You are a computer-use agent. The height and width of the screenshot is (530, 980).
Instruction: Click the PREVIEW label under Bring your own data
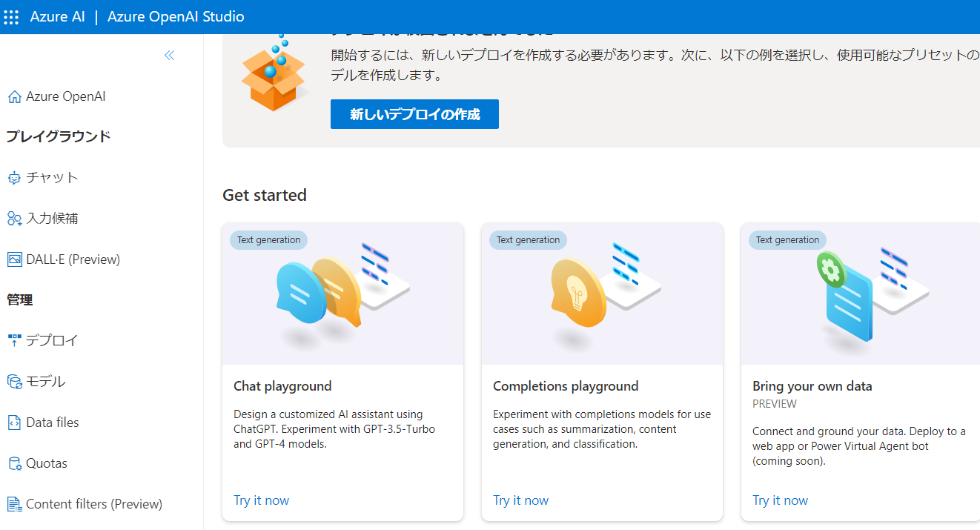pyautogui.click(x=775, y=404)
